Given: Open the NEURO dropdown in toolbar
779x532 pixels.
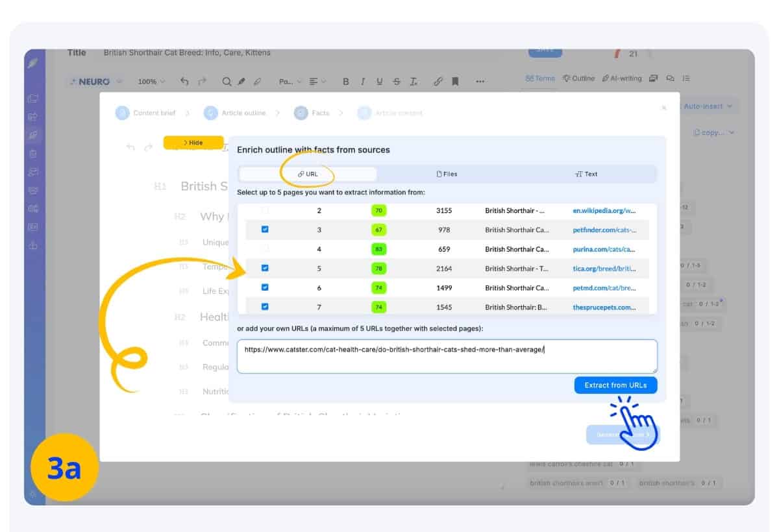Looking at the screenshot, I should 96,82.
